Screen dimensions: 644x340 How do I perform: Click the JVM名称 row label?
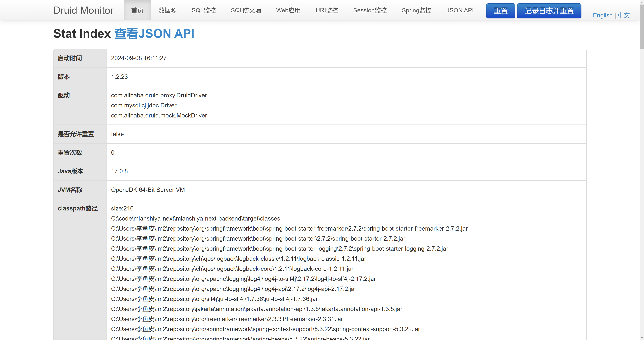coord(70,190)
